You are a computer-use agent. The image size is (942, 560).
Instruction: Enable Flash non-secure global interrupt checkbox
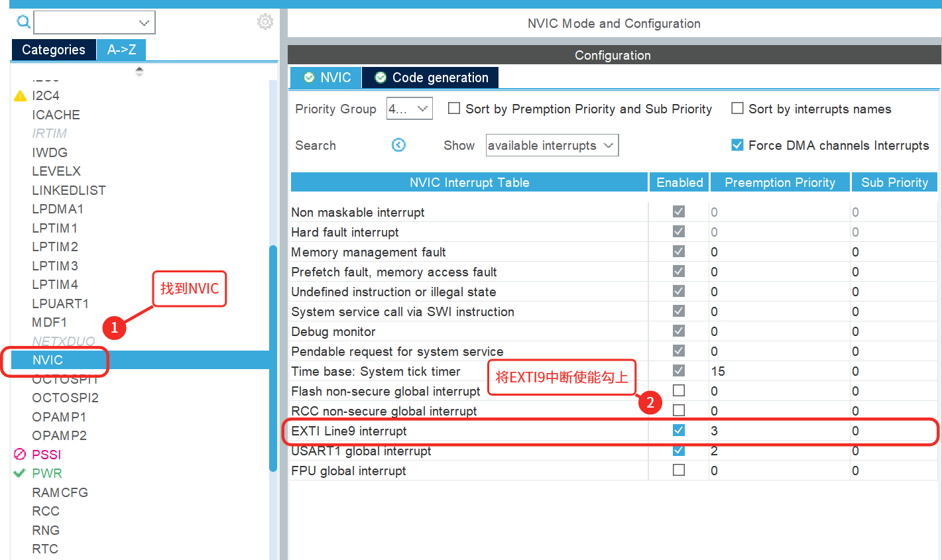[679, 390]
